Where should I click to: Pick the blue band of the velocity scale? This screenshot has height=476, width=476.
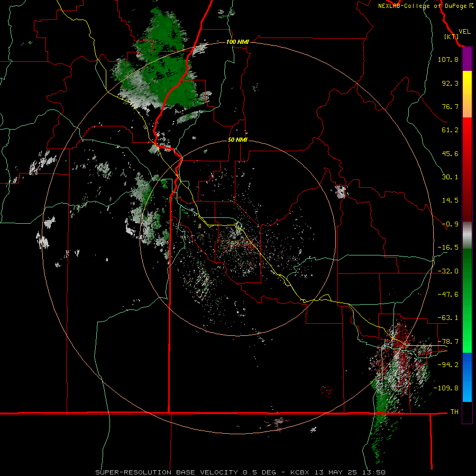click(x=467, y=377)
